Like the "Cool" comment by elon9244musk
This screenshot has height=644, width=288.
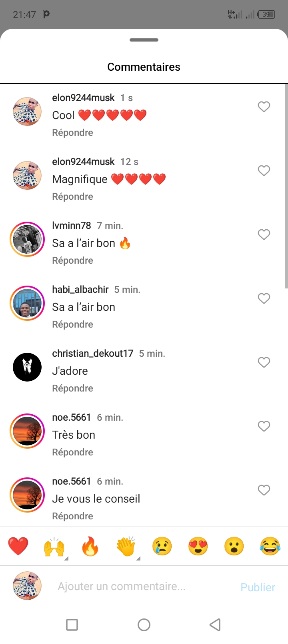click(x=264, y=107)
